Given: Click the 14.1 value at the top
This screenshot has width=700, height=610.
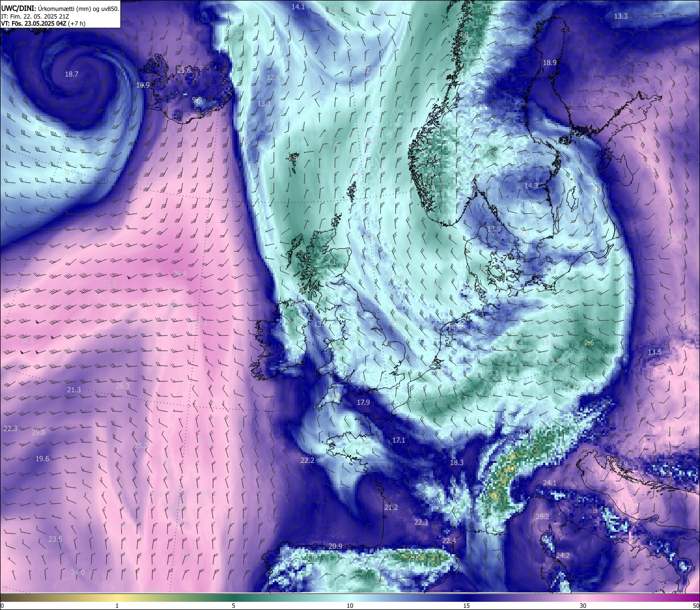Looking at the screenshot, I should [x=298, y=7].
